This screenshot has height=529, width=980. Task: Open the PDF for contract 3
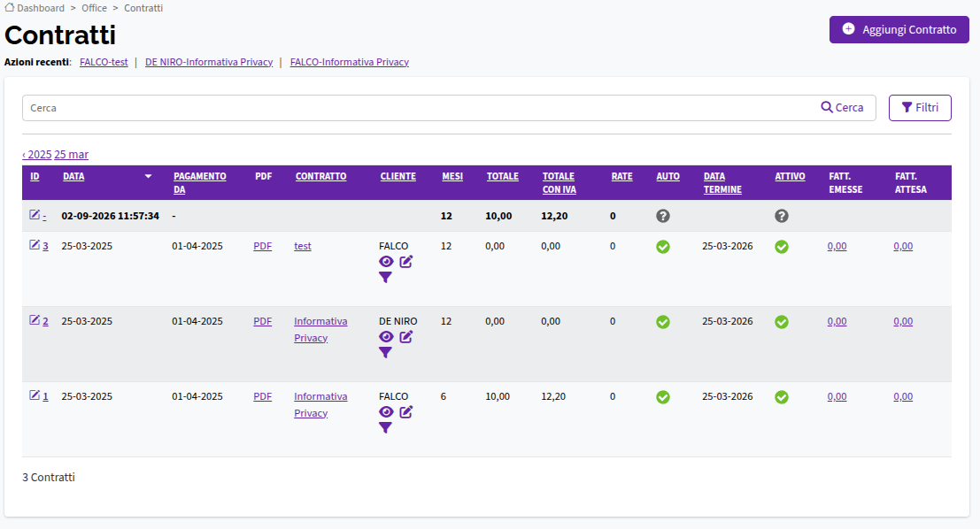point(263,246)
